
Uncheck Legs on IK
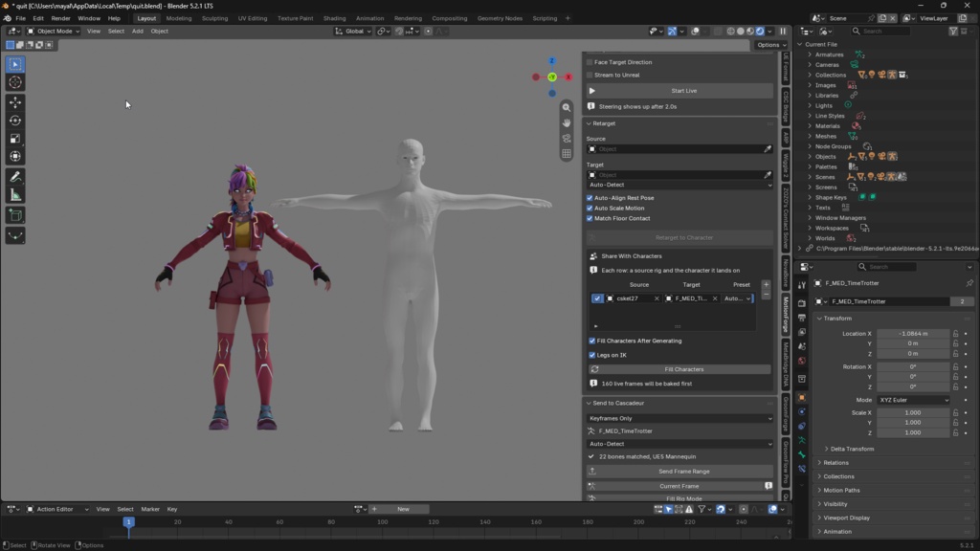click(x=591, y=355)
